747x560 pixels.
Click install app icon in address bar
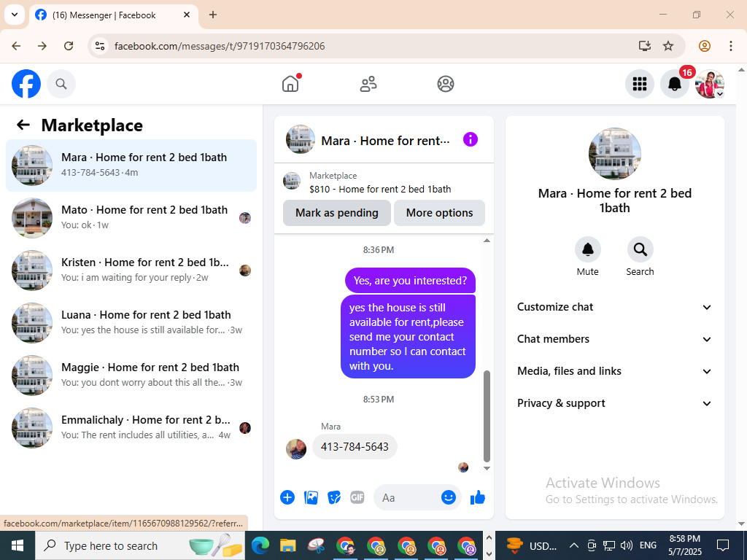click(x=645, y=46)
